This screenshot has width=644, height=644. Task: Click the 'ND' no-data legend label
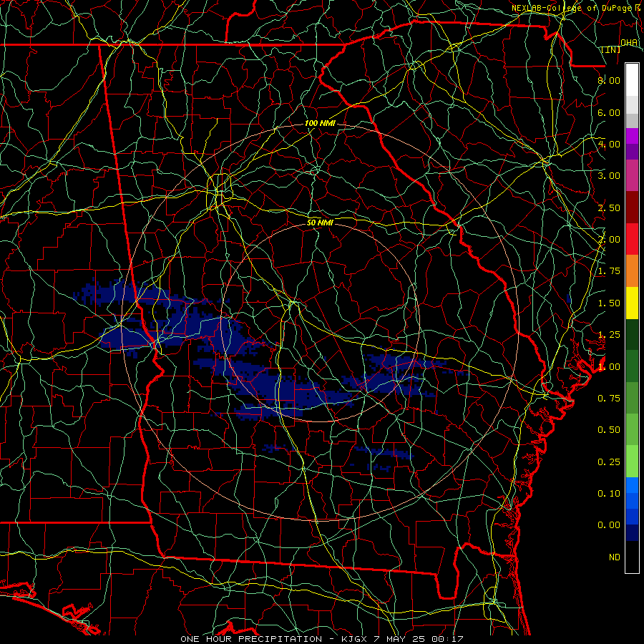pyautogui.click(x=615, y=557)
